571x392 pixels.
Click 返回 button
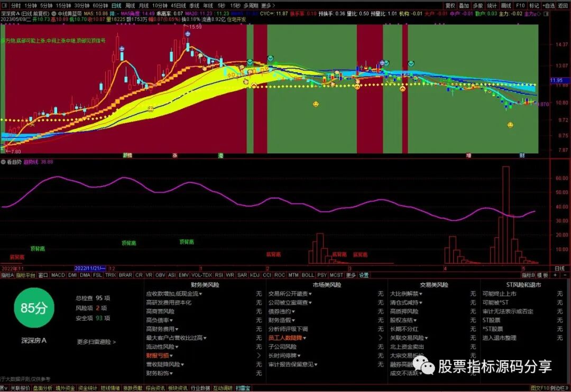(x=563, y=6)
